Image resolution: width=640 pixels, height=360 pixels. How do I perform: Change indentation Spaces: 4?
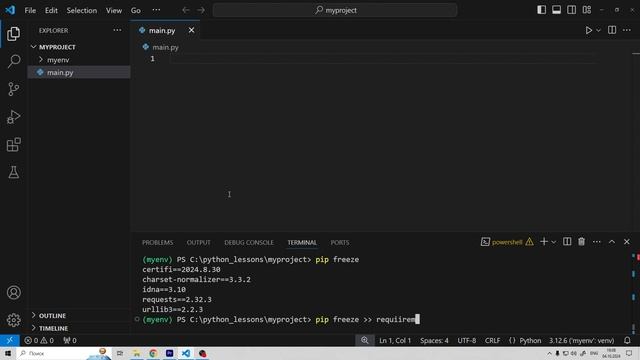coord(434,340)
